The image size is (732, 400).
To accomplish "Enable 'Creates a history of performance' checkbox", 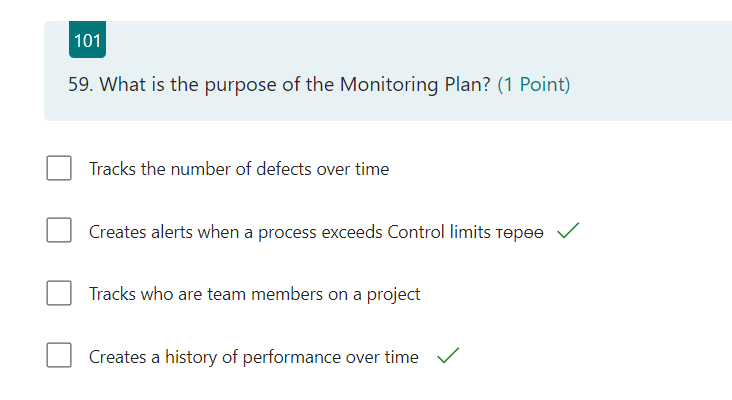I will pos(59,356).
